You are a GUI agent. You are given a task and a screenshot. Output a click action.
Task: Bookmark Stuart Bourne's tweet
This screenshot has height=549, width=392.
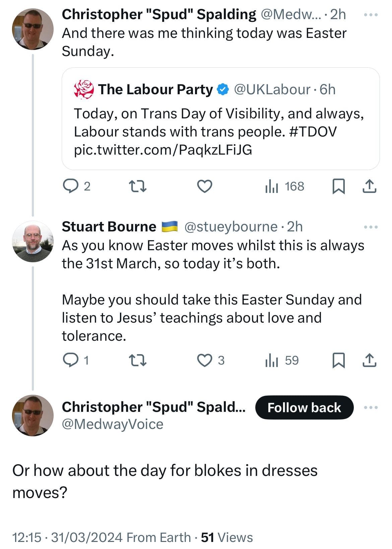pos(338,361)
